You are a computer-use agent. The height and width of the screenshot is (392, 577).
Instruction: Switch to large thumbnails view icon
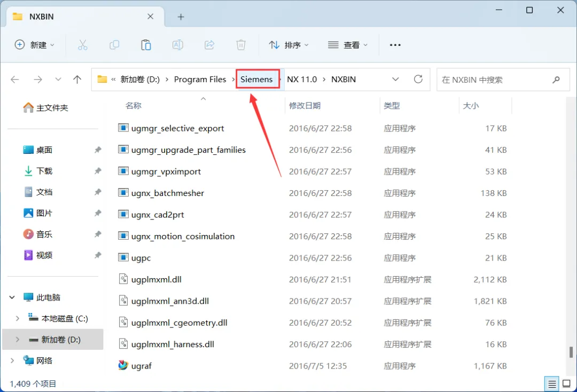point(567,384)
